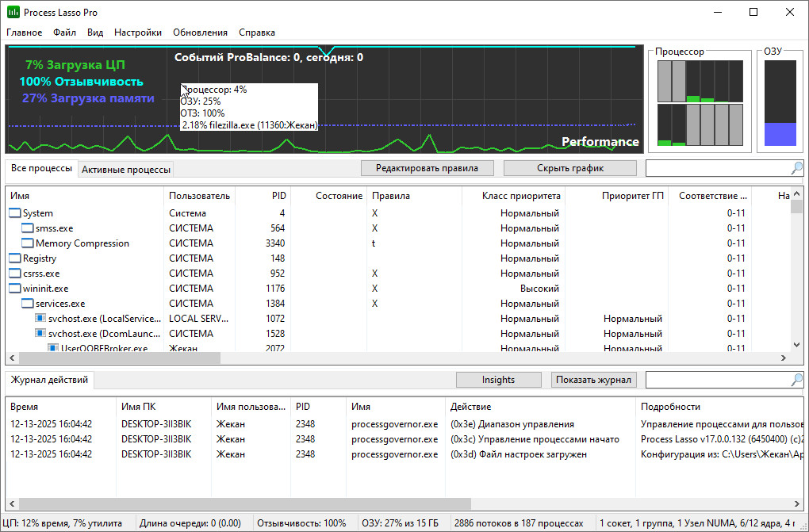Click the process search magnifier icon
Viewport: 809px width, 532px height.
pyautogui.click(x=796, y=168)
